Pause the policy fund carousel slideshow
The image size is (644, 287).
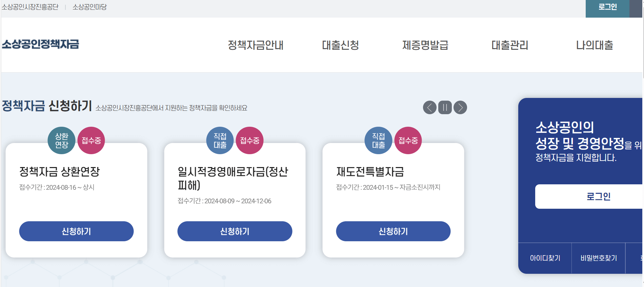pyautogui.click(x=445, y=107)
